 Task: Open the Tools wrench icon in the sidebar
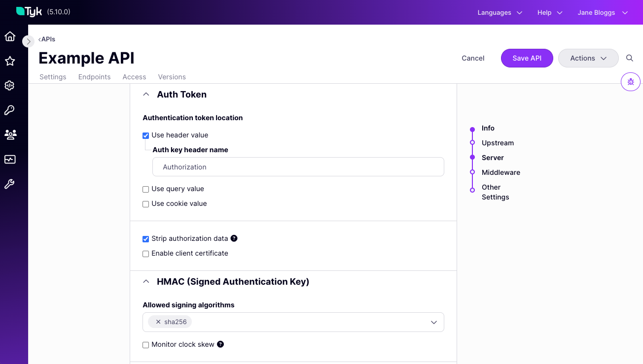10,184
